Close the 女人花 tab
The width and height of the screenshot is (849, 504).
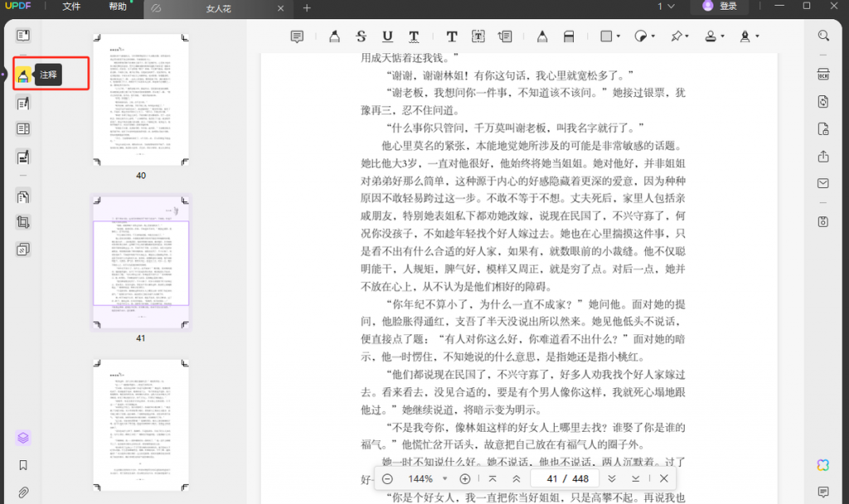click(280, 8)
